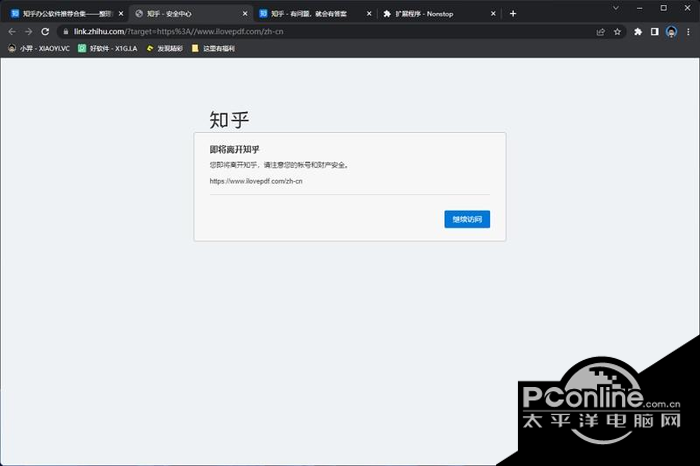Viewport: 700px width, 466px height.
Task: Open the 发现精彩 bookmark
Action: click(164, 49)
